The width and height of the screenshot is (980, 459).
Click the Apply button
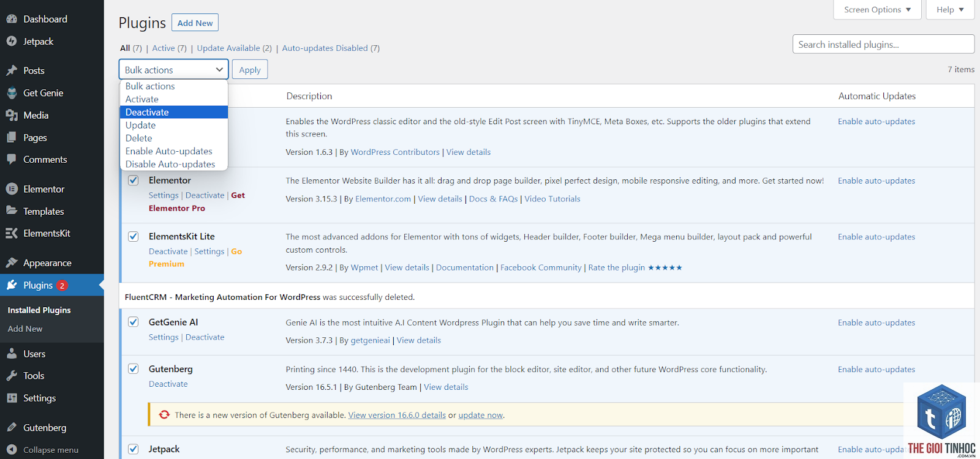250,70
